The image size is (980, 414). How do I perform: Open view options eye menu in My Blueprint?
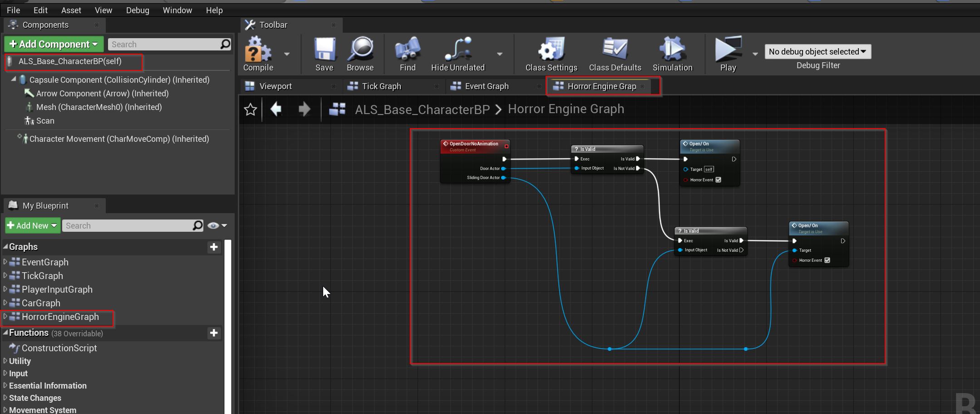point(217,225)
